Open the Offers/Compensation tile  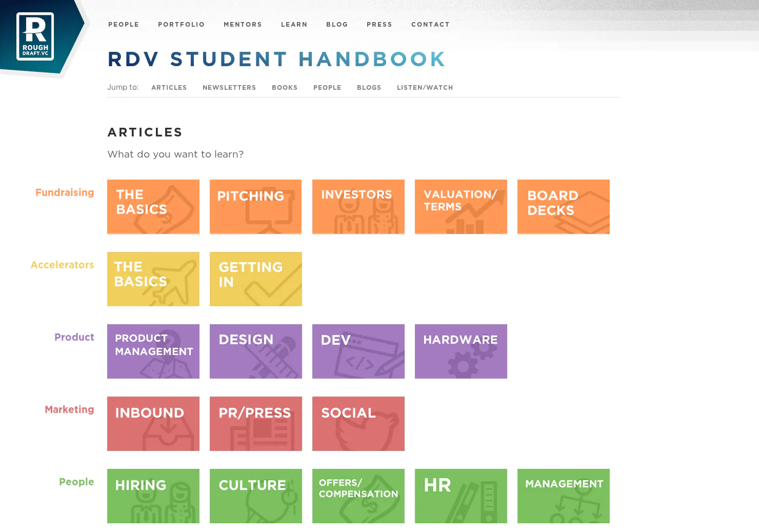point(358,496)
